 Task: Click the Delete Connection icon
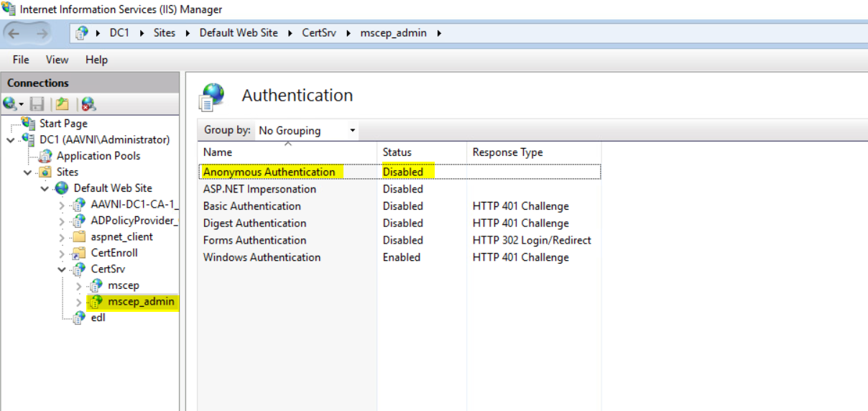pos(88,104)
